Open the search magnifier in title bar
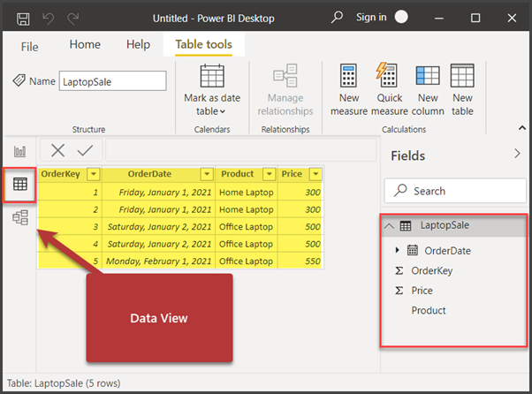532x394 pixels. coord(337,17)
